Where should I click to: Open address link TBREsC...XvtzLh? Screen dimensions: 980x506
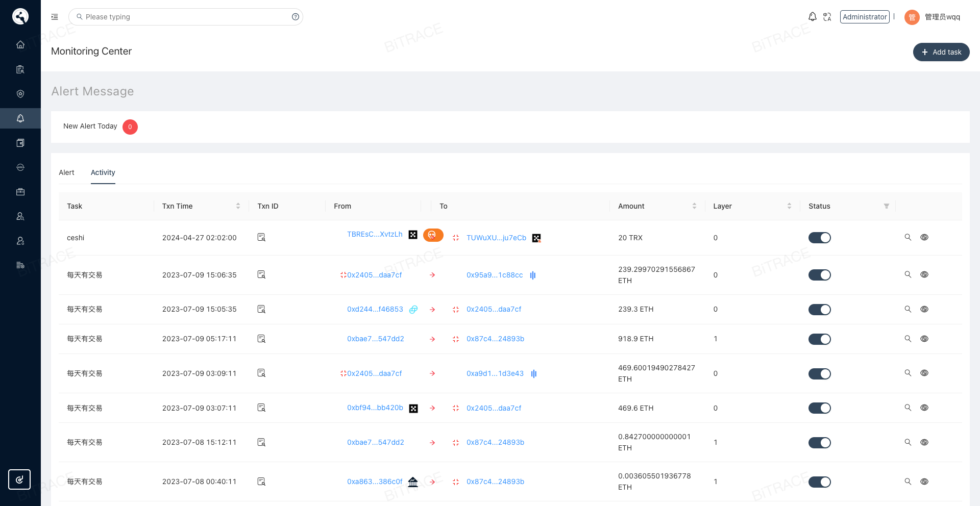(x=375, y=234)
